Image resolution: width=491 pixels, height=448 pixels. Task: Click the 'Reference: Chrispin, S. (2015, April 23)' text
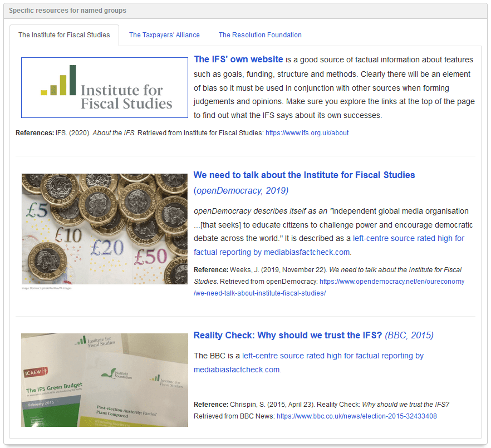pyautogui.click(x=254, y=404)
